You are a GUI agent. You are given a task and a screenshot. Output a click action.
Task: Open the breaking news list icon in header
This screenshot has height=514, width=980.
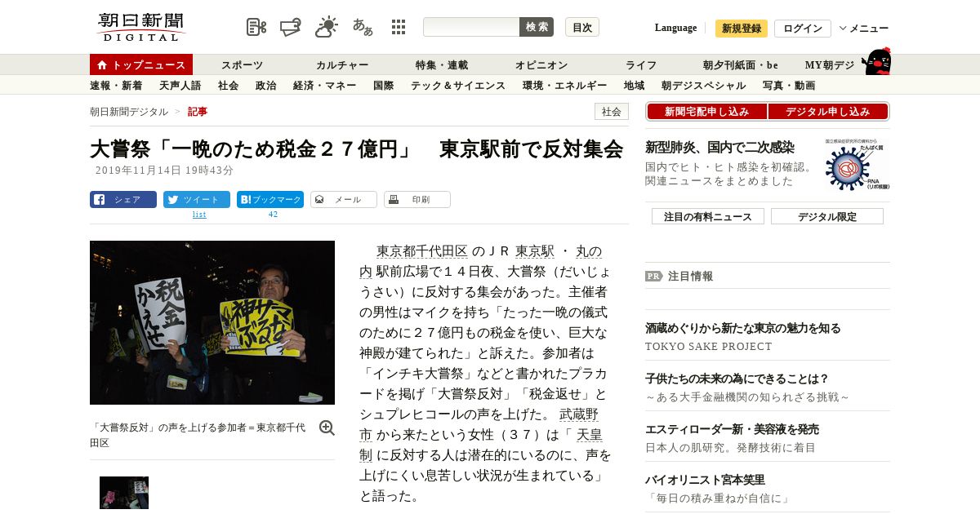pyautogui.click(x=256, y=27)
